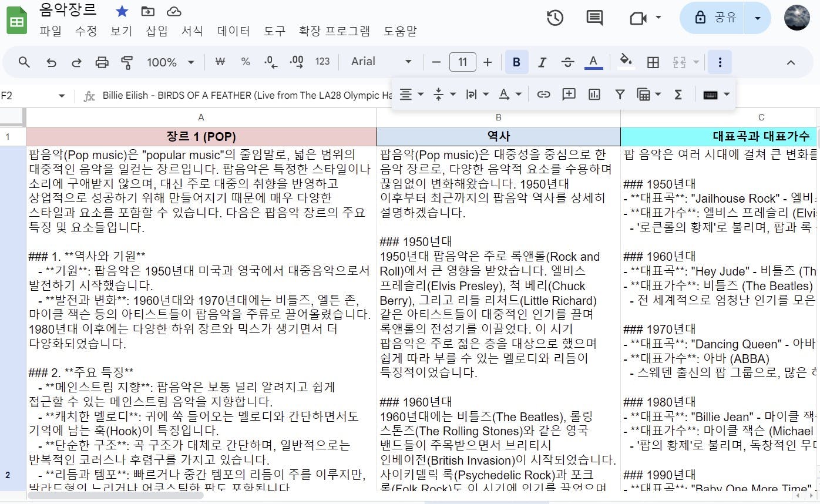This screenshot has width=820, height=504.
Task: Open the 수정 menu
Action: (86, 31)
